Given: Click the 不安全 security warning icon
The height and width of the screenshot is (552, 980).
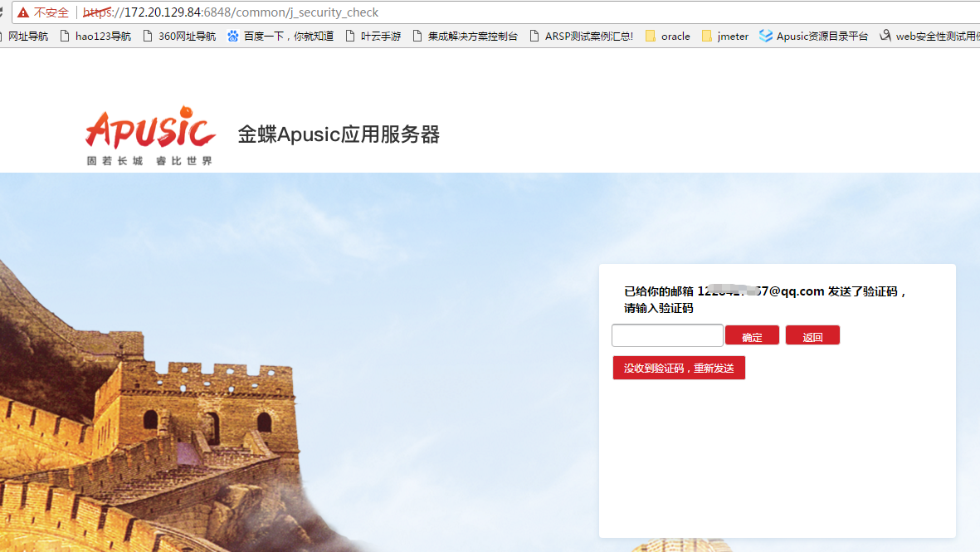Looking at the screenshot, I should tap(23, 12).
